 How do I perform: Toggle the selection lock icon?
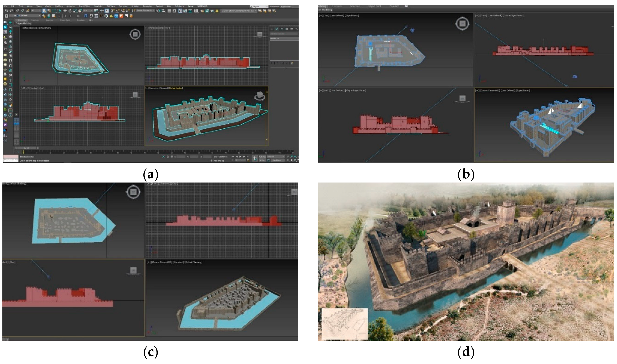(168, 157)
